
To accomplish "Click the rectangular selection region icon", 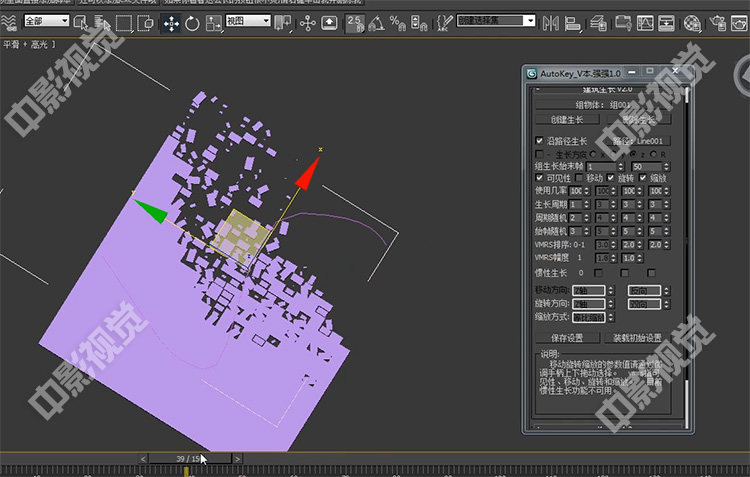I will [124, 22].
